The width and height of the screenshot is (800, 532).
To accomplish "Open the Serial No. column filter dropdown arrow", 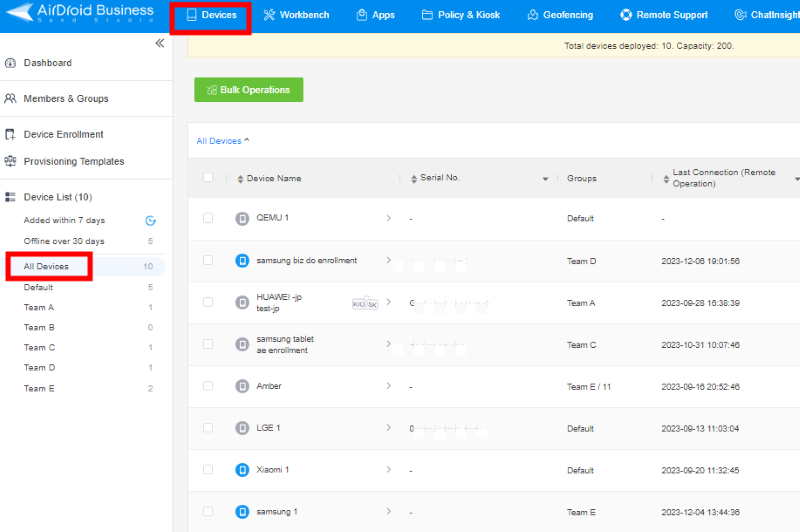I will [x=545, y=179].
